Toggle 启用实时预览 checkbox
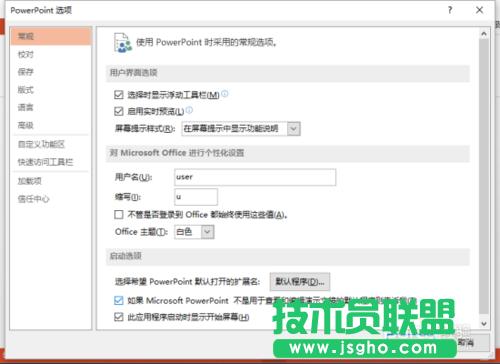This screenshot has height=364, width=500. 119,111
